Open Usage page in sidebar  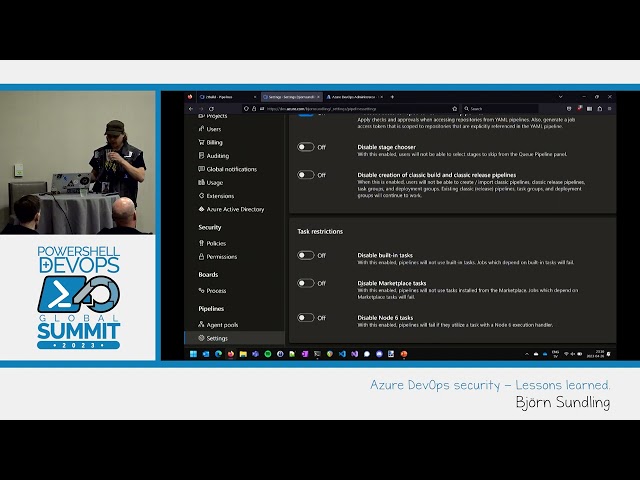point(215,182)
